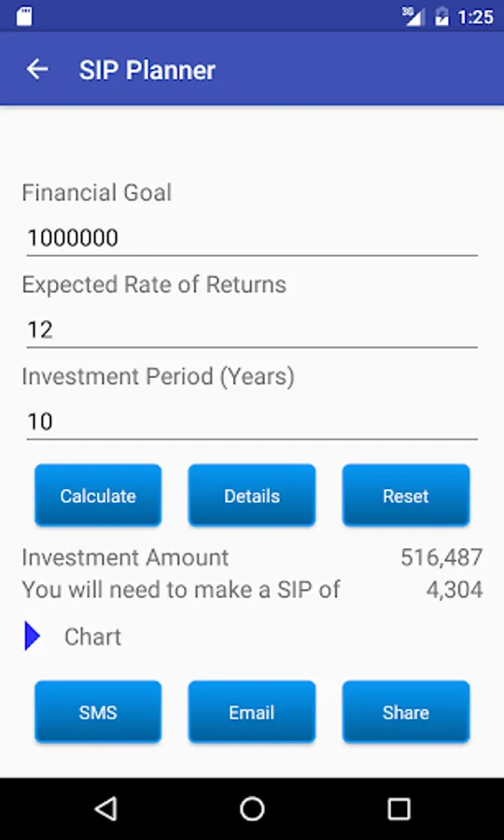This screenshot has width=504, height=840.
Task: Tap Android home circle button
Action: pyautogui.click(x=252, y=808)
